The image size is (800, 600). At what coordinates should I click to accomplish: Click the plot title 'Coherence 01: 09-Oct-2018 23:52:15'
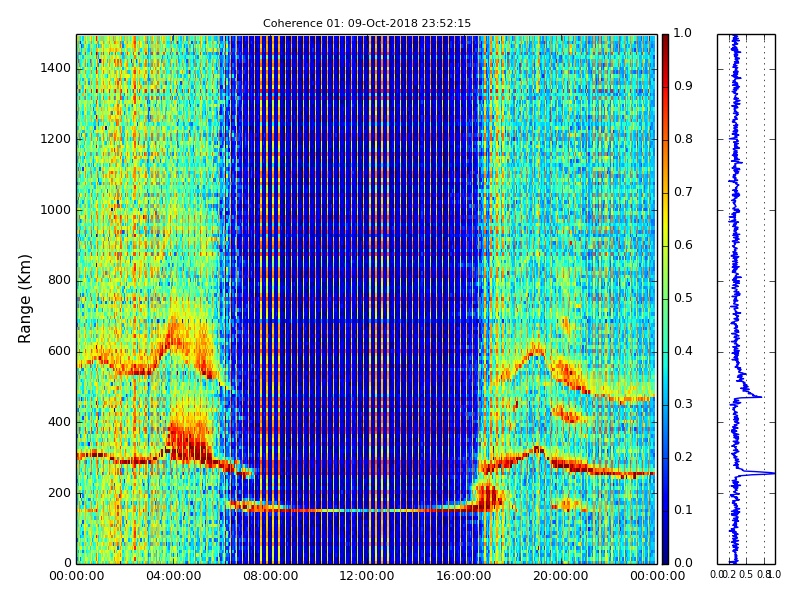click(x=367, y=23)
